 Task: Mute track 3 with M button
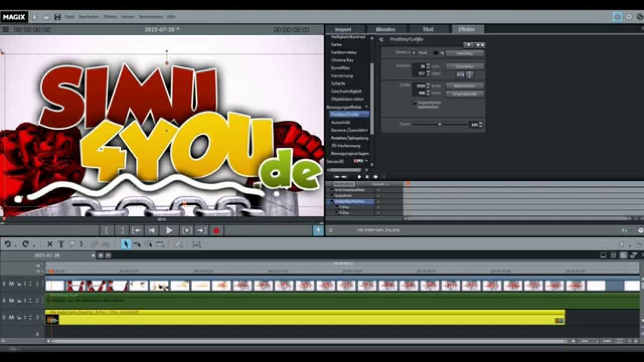(11, 317)
